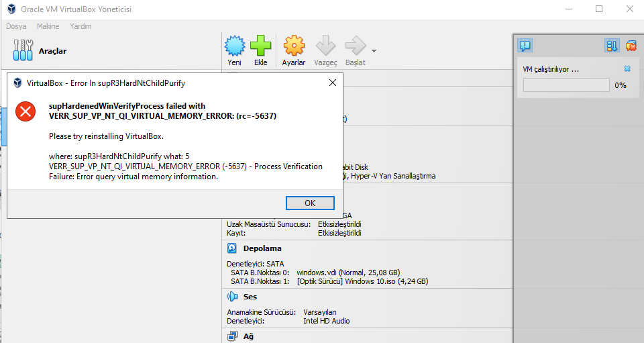Click 'Denetleyici: SATA' text

pyautogui.click(x=256, y=264)
